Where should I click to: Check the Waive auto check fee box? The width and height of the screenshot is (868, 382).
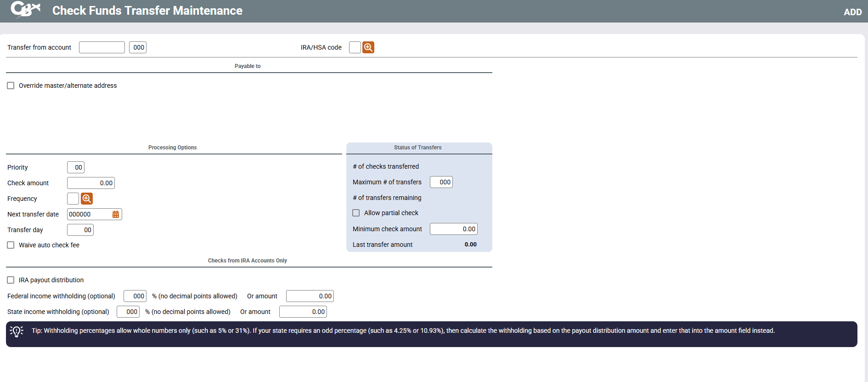[x=11, y=245]
